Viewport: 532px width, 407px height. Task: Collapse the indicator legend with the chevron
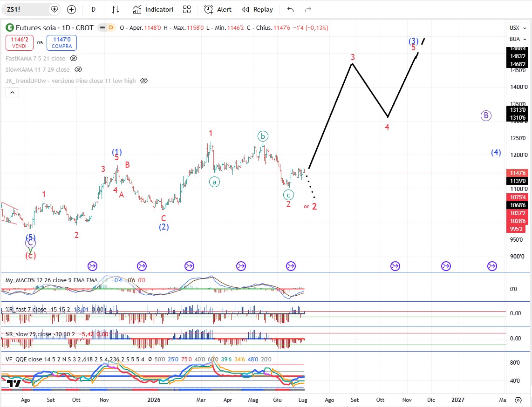click(12, 92)
